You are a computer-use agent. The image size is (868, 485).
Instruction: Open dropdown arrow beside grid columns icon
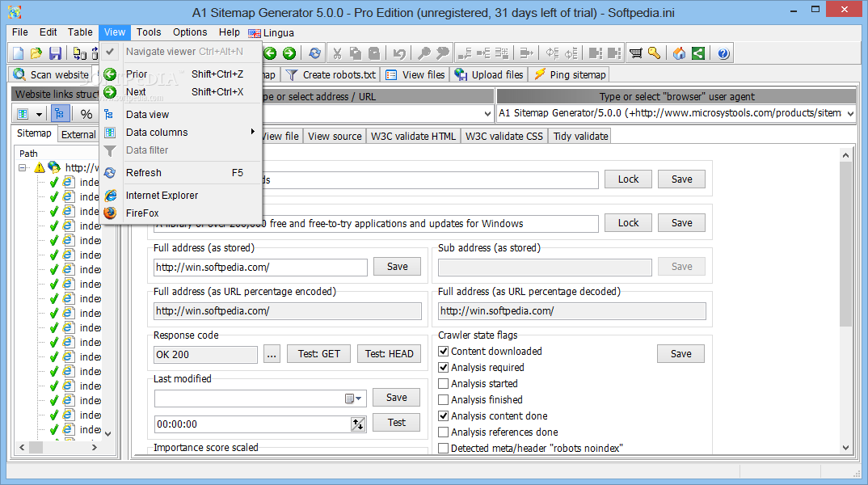coord(39,115)
